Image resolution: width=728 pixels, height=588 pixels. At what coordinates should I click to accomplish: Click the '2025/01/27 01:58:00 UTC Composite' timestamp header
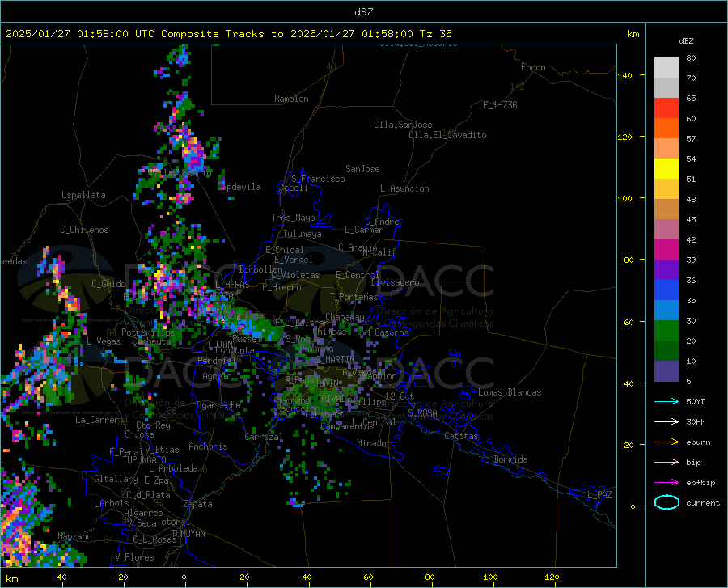tap(112, 34)
